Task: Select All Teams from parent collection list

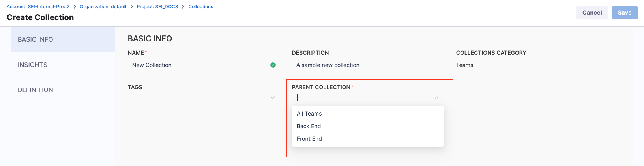Action: point(309,114)
